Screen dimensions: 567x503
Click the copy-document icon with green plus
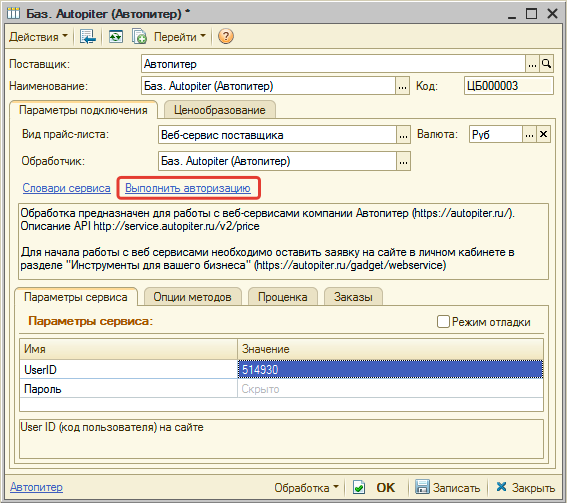[x=139, y=37]
